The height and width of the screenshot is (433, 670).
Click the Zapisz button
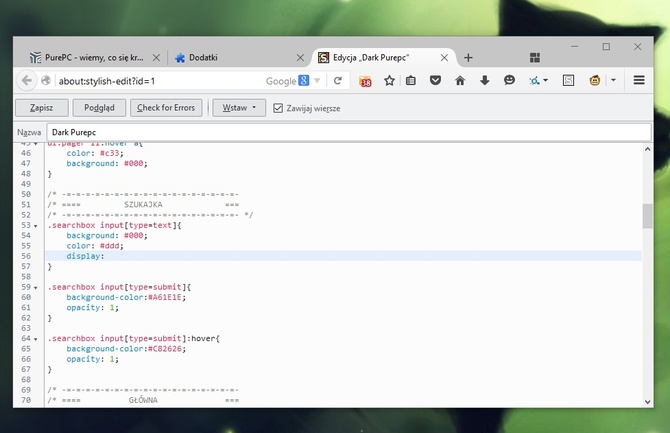42,107
